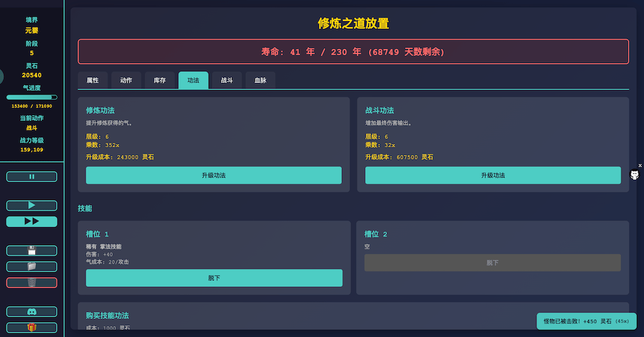The height and width of the screenshot is (337, 644).
Task: Select the 战斗 tab
Action: click(x=227, y=80)
